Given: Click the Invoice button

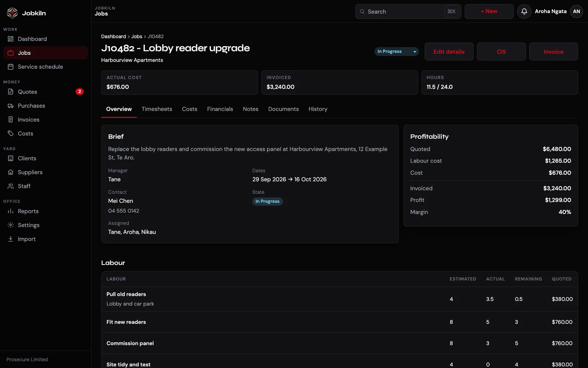Looking at the screenshot, I should click(553, 52).
